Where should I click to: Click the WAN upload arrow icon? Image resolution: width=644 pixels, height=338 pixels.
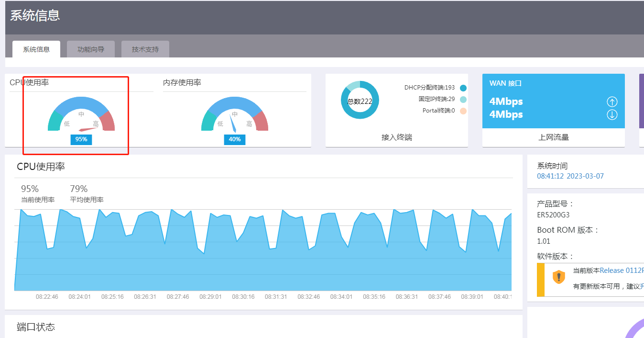612,101
